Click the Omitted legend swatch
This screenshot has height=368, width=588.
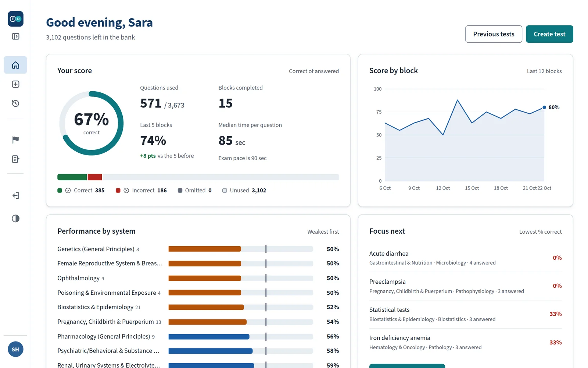pos(180,190)
